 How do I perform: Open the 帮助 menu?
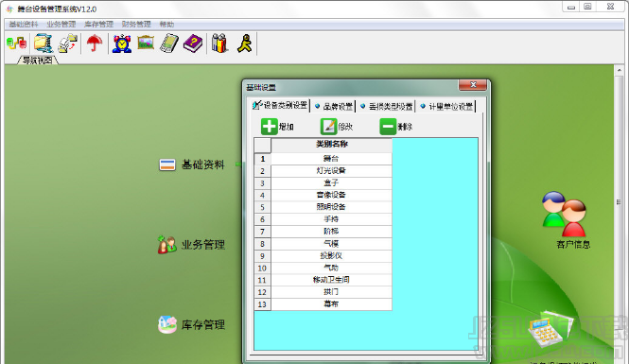(166, 25)
